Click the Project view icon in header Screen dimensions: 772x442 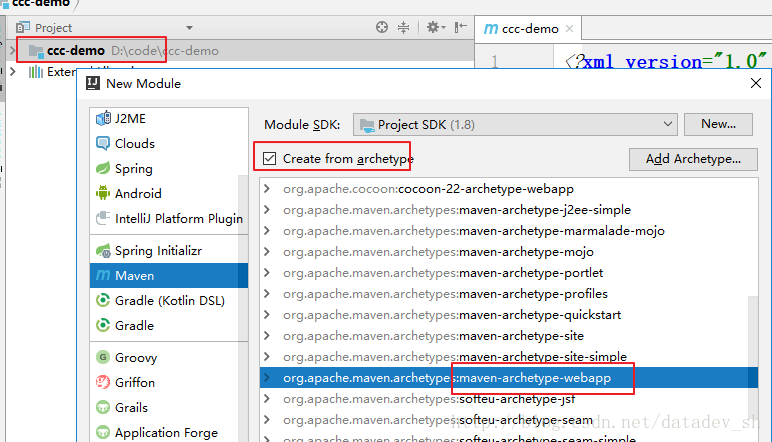23,28
